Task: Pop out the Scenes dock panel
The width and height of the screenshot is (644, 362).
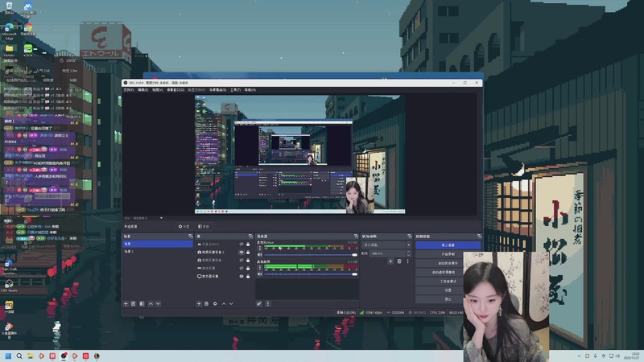Action: [x=191, y=237]
